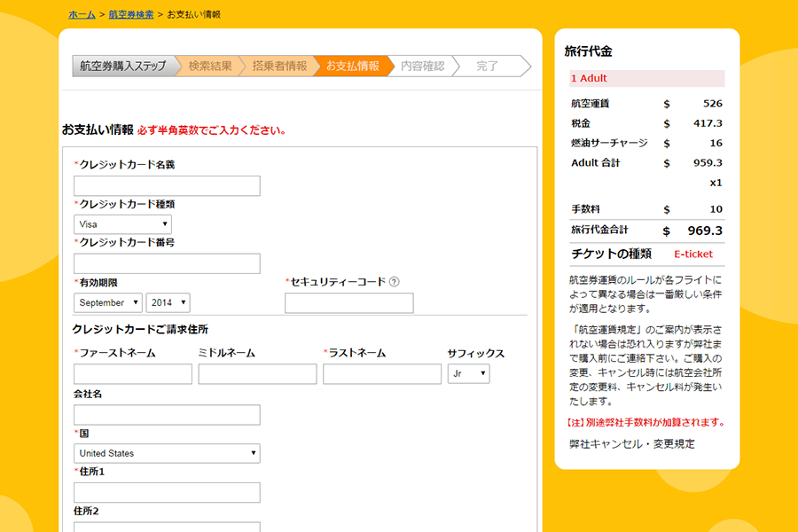This screenshot has width=798, height=532.
Task: Open the suffix dropdown showing Jr
Action: tap(469, 373)
